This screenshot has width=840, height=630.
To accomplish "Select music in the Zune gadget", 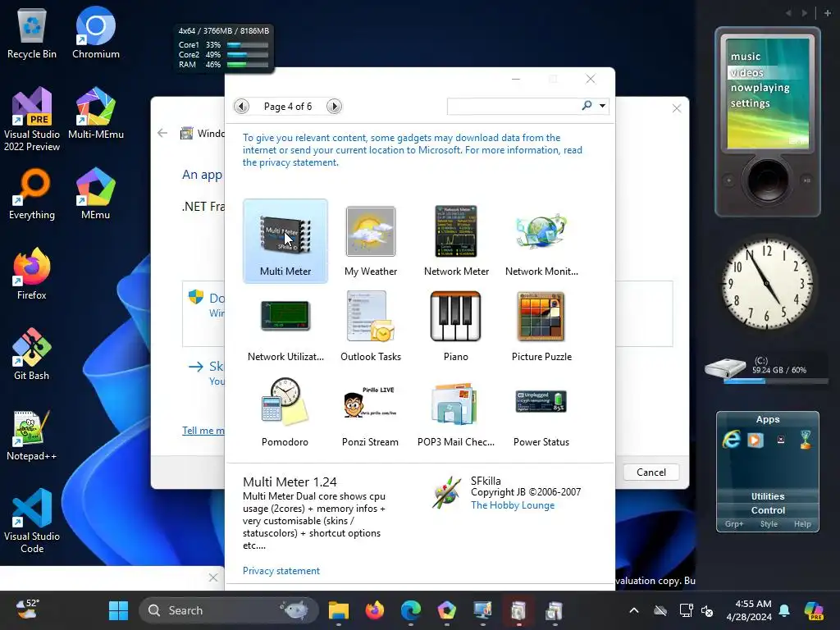I will point(745,57).
